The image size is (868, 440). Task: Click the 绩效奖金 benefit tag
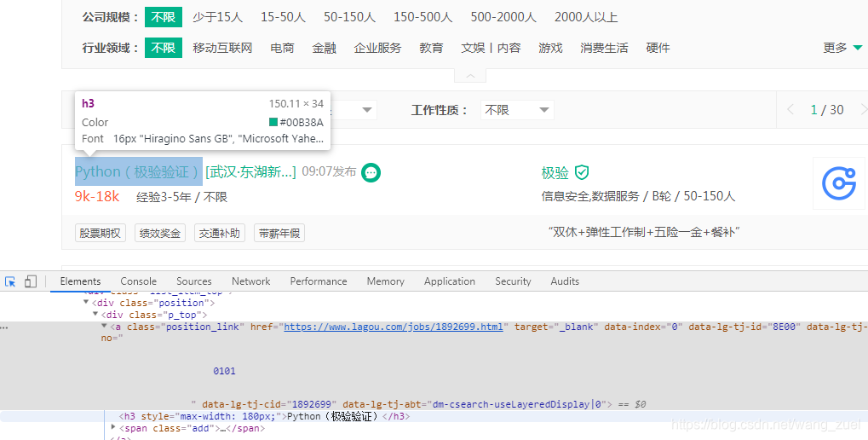[160, 234]
